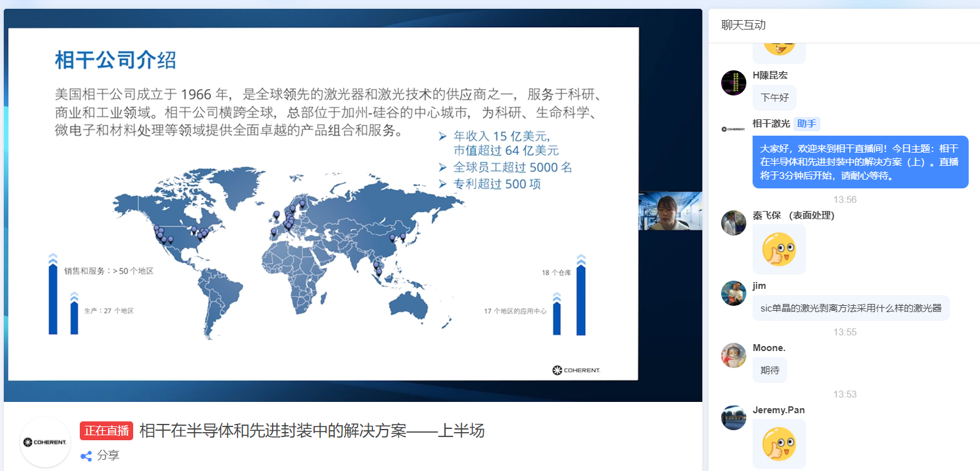
Task: Click jim's question about sic单晶 laser
Action: click(x=851, y=308)
